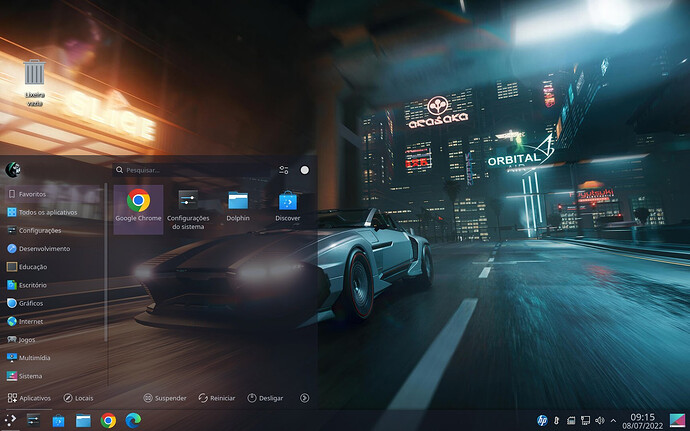Open the volume tray icon
Viewport: 690px width, 431px height.
click(599, 421)
